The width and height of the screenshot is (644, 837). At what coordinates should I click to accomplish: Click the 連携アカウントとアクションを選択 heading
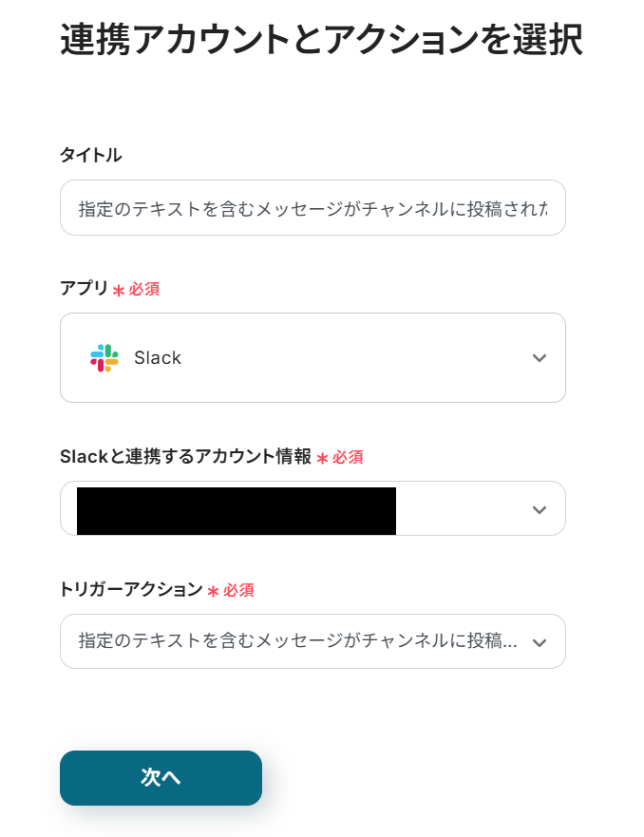(x=321, y=41)
